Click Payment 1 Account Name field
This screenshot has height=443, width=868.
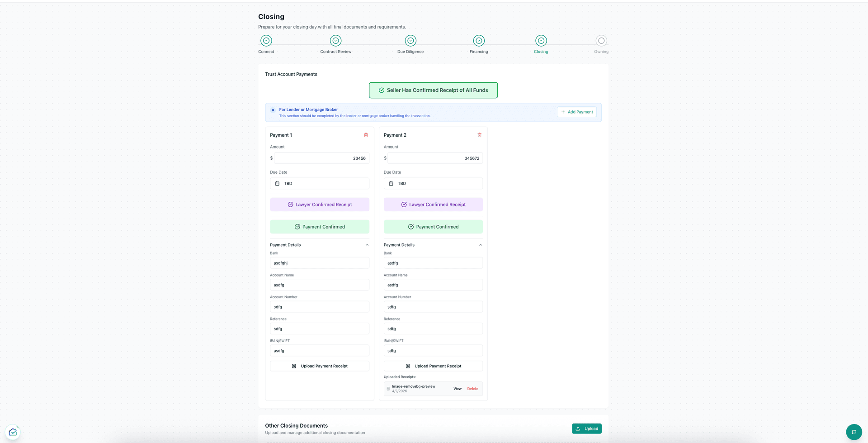(320, 285)
